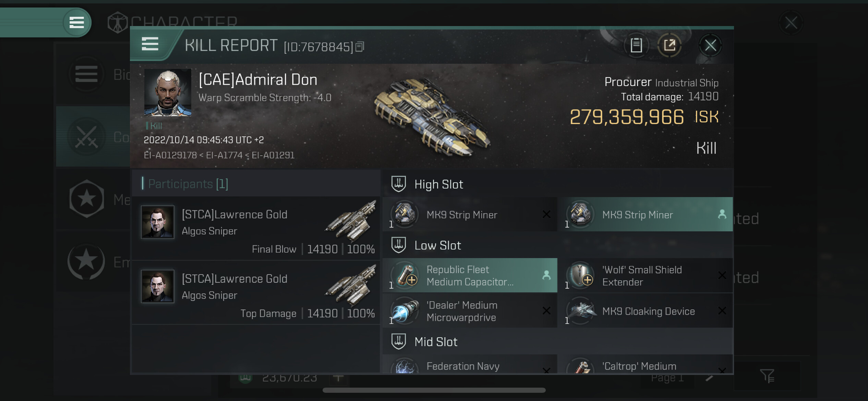868x401 pixels.
Task: Open the Kill Report hamburger menu
Action: click(x=150, y=45)
